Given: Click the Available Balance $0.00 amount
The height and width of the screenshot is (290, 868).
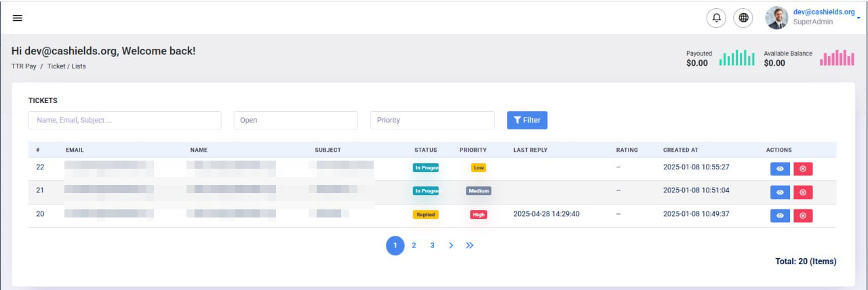Looking at the screenshot, I should tap(774, 63).
